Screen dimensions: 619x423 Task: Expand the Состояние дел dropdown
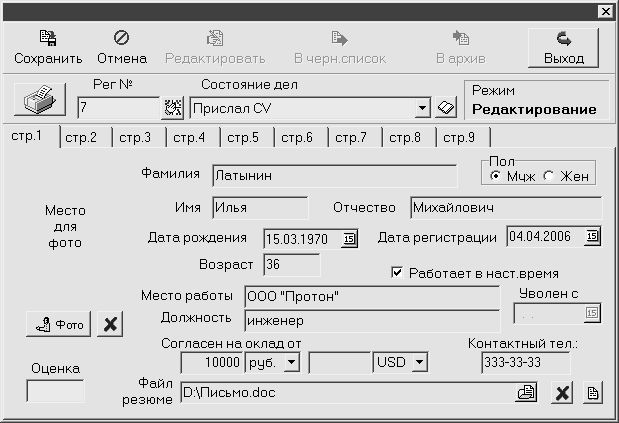click(422, 108)
